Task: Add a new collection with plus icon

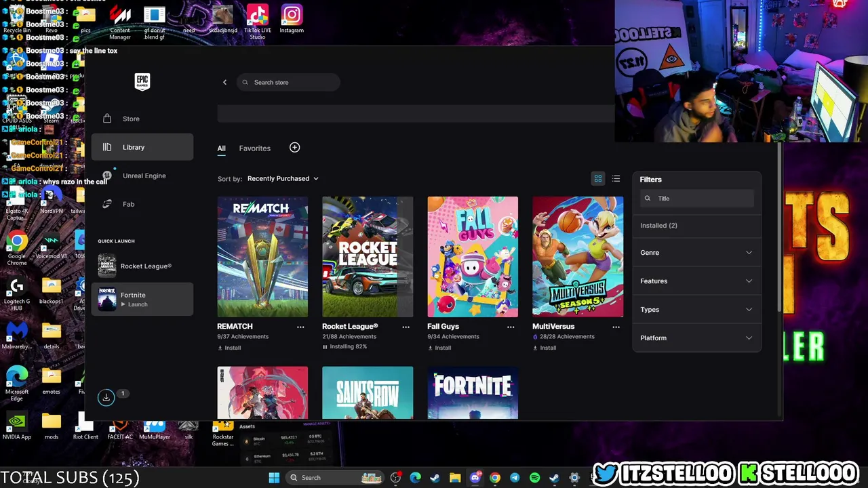Action: click(x=294, y=147)
